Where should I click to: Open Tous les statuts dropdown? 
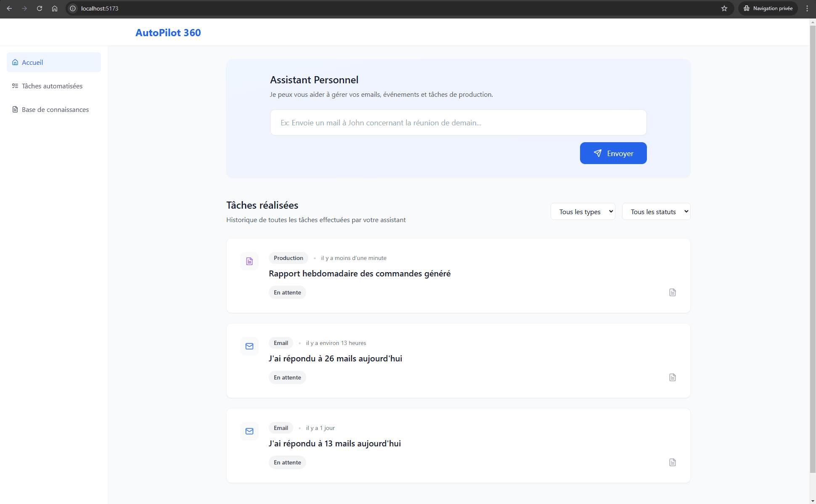pos(656,212)
